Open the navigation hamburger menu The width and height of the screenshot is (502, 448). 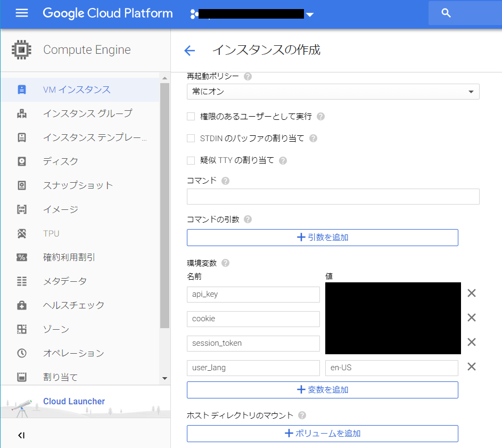coord(21,13)
